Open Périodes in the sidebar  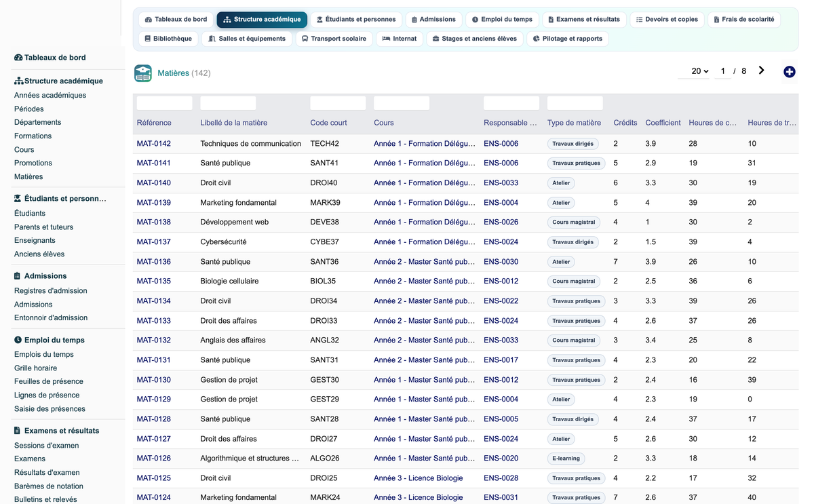tap(29, 109)
